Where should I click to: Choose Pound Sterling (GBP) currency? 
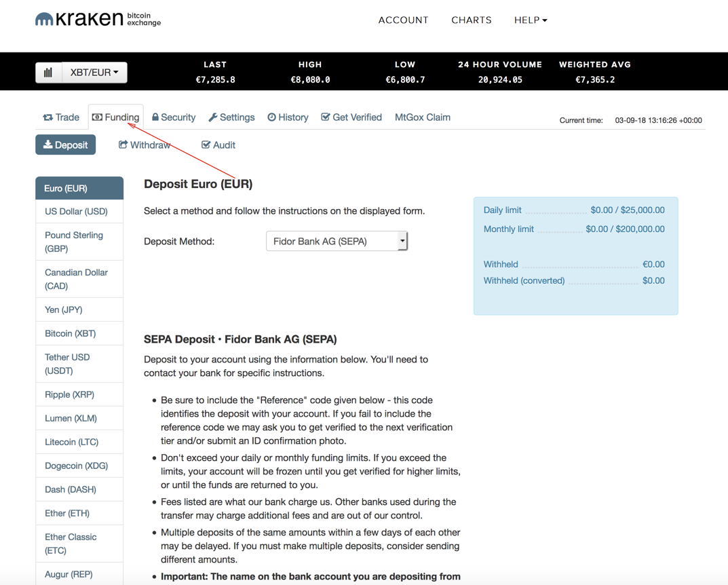(x=79, y=242)
